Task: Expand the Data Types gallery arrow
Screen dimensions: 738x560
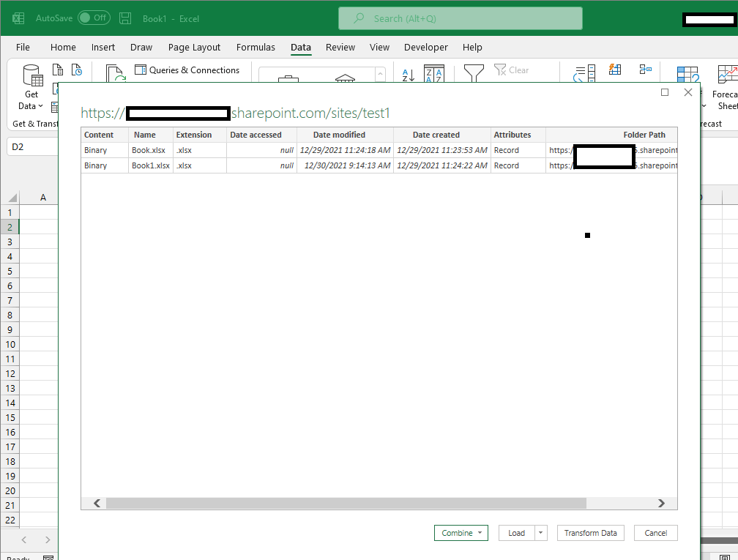Action: click(380, 75)
